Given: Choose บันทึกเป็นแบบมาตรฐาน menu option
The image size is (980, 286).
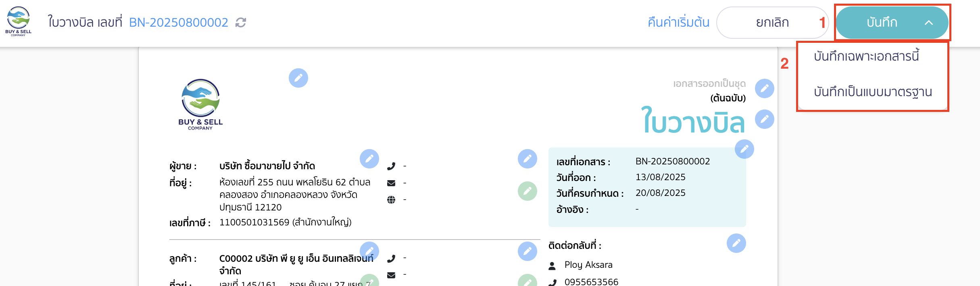Looking at the screenshot, I should (x=873, y=92).
